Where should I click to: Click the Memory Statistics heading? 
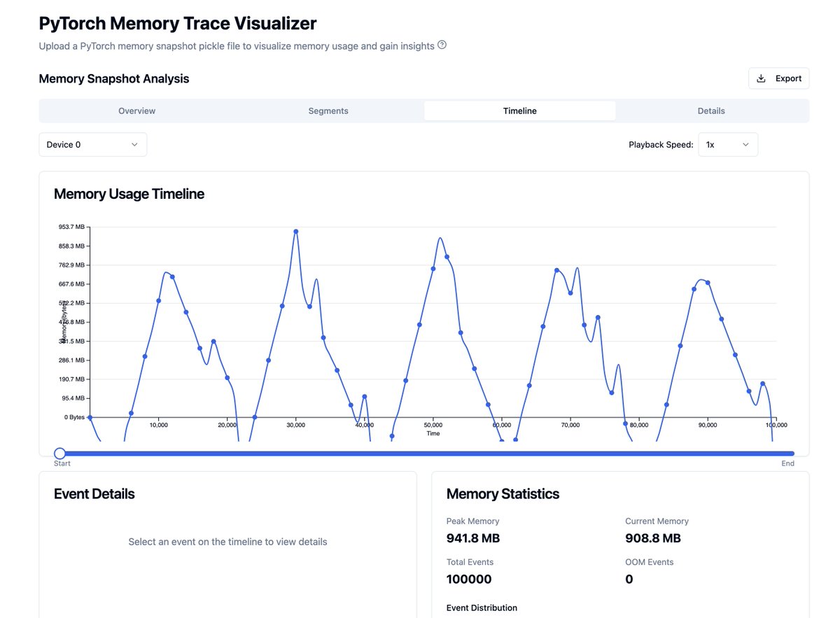pyautogui.click(x=503, y=493)
